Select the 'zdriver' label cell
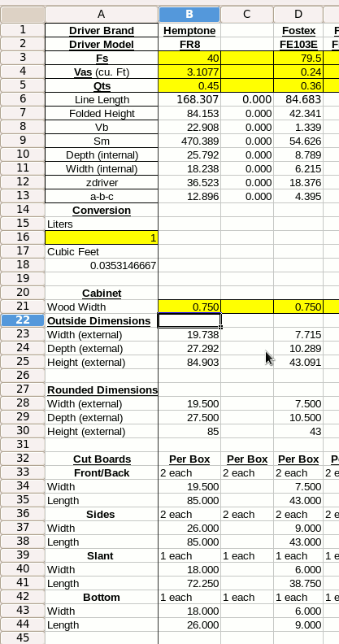Screen dimensions: 339x644 click(102, 182)
